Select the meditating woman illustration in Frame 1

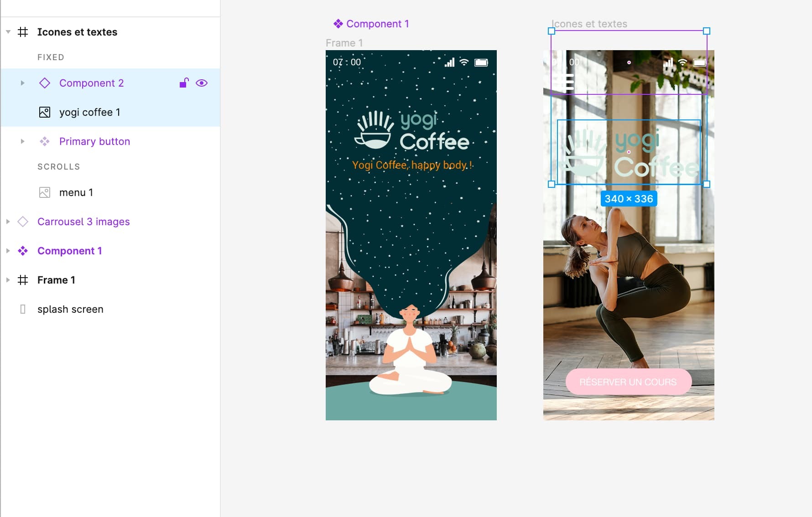410,349
